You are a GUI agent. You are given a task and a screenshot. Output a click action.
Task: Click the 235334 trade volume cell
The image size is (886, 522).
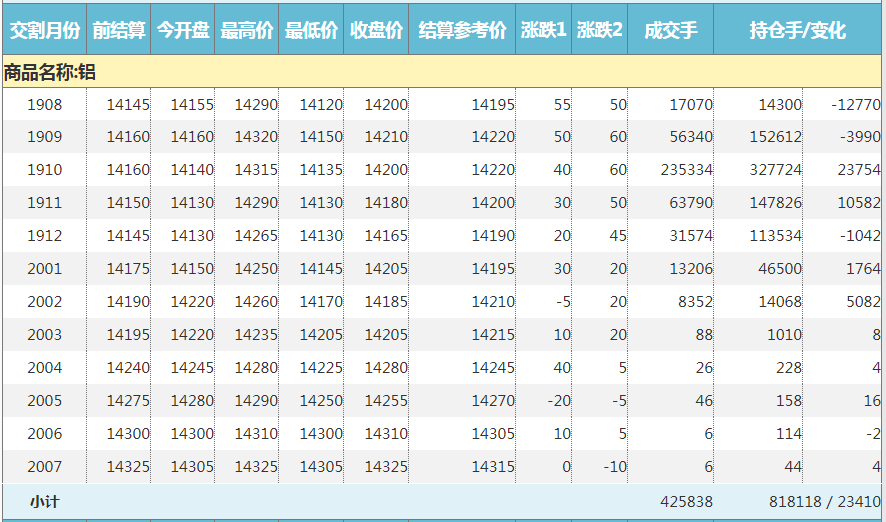point(686,170)
